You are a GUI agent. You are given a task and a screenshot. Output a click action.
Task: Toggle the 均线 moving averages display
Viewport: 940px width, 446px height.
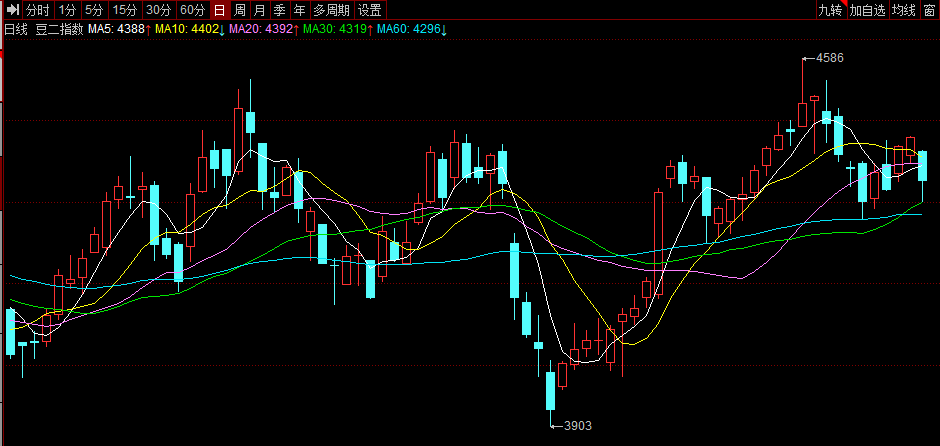pyautogui.click(x=903, y=10)
